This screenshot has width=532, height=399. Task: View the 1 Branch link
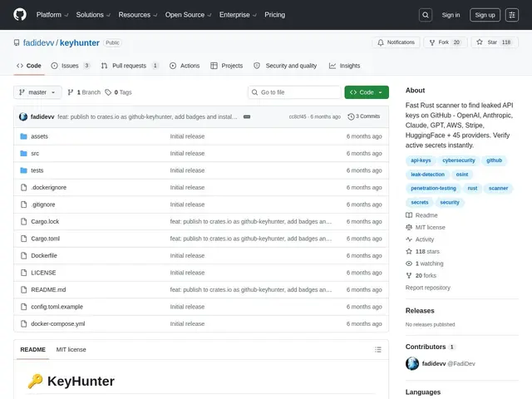point(84,92)
